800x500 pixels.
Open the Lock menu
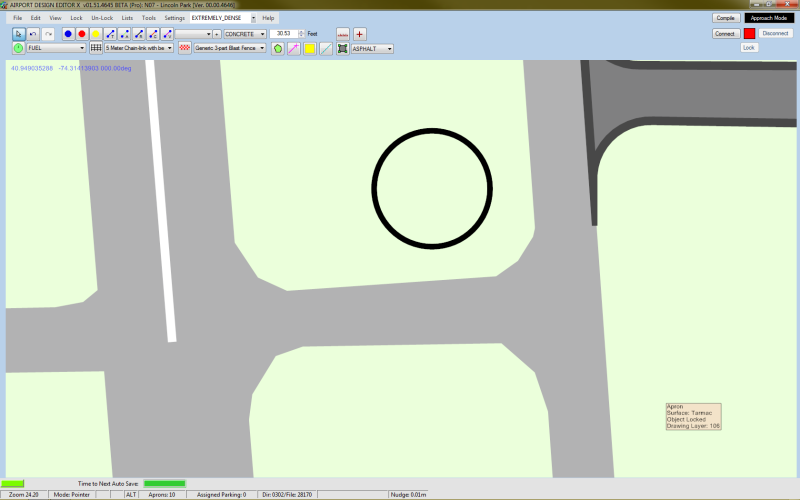pyautogui.click(x=76, y=18)
